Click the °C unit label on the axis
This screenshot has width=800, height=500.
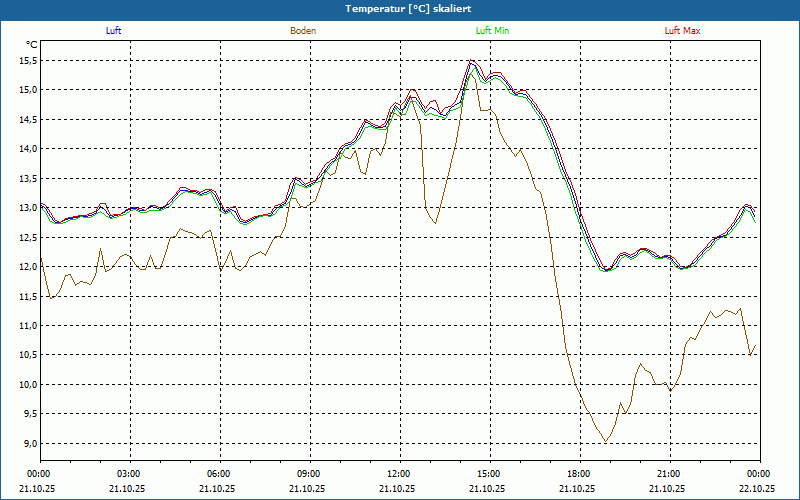[32, 45]
